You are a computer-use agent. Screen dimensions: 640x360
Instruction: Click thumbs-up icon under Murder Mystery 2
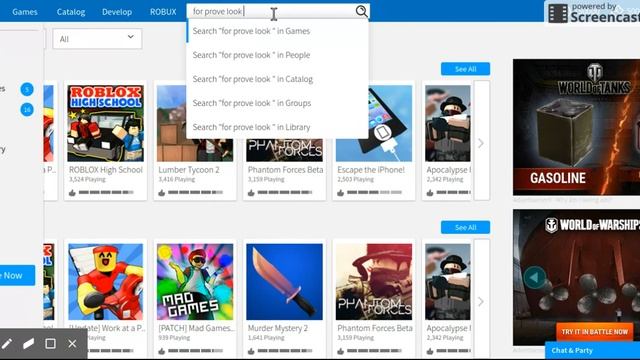pos(251,351)
